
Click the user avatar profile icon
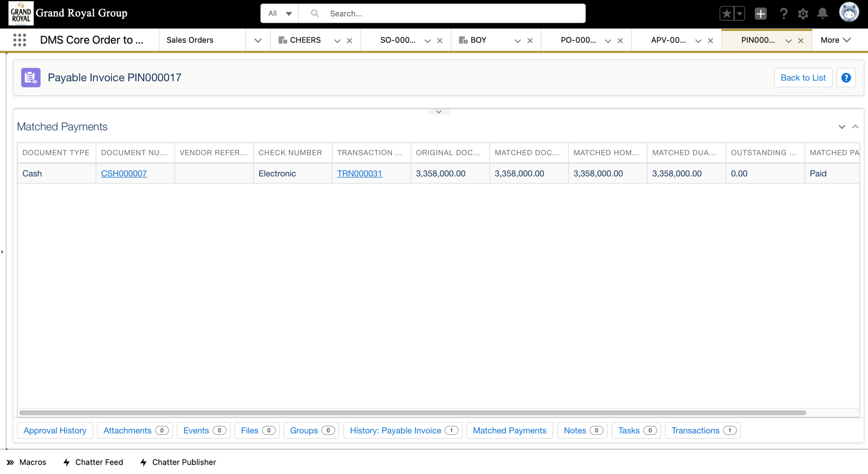pyautogui.click(x=849, y=13)
